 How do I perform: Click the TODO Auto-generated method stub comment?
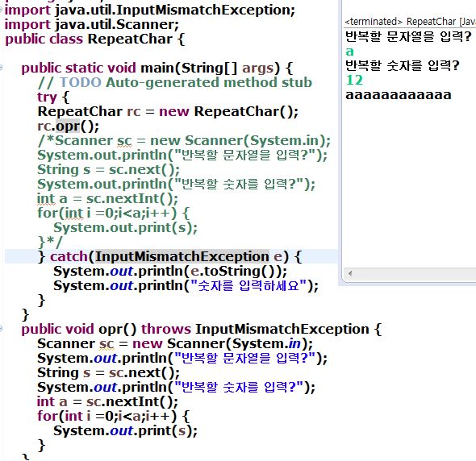[175, 82]
